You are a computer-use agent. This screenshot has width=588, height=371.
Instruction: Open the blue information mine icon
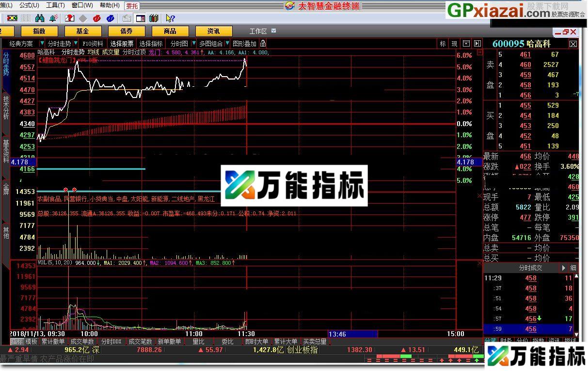(111, 18)
